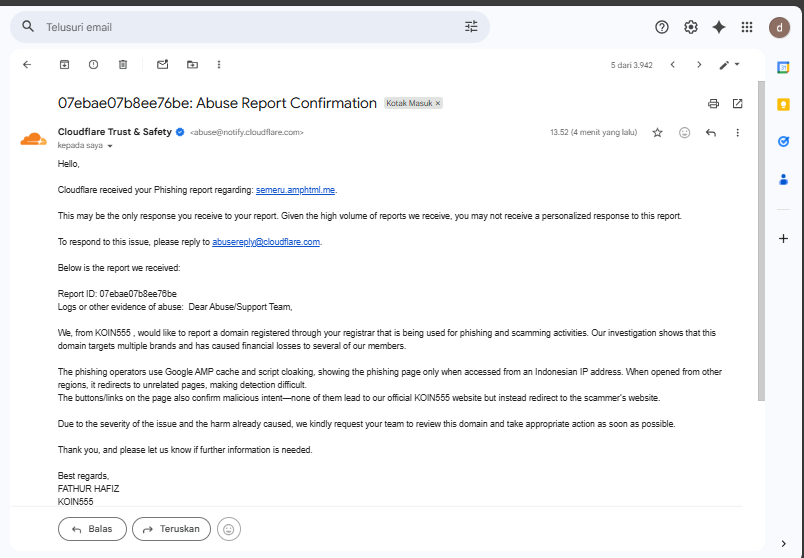
Task: Click the FATHUR HAFIZ signature text
Action: pos(88,489)
